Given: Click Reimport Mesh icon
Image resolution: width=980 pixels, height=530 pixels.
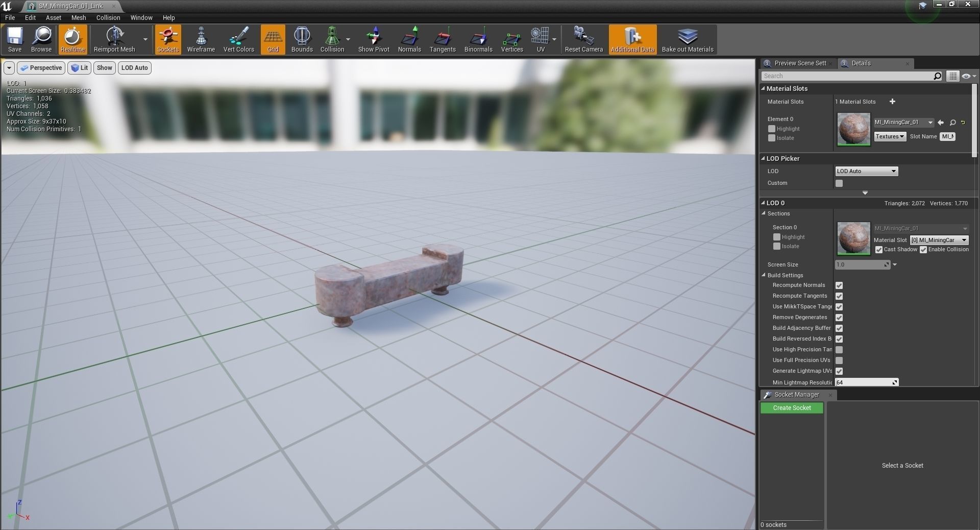Looking at the screenshot, I should (x=114, y=39).
